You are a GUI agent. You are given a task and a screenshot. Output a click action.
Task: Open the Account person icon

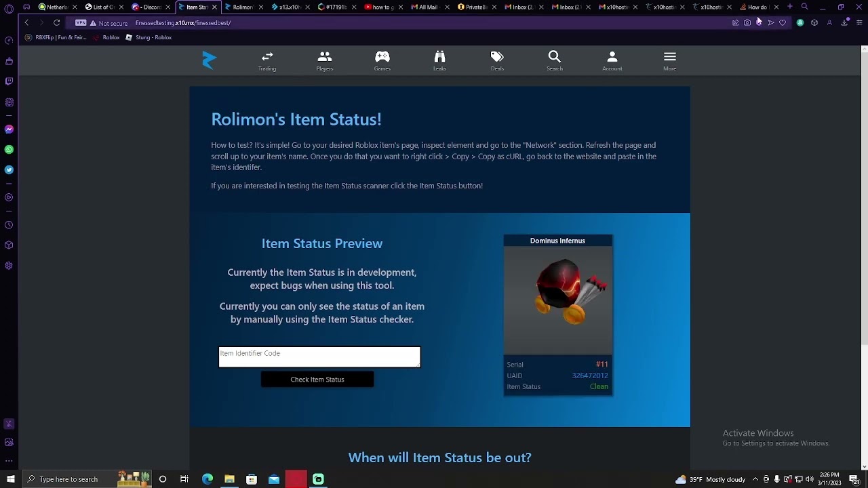pyautogui.click(x=612, y=60)
